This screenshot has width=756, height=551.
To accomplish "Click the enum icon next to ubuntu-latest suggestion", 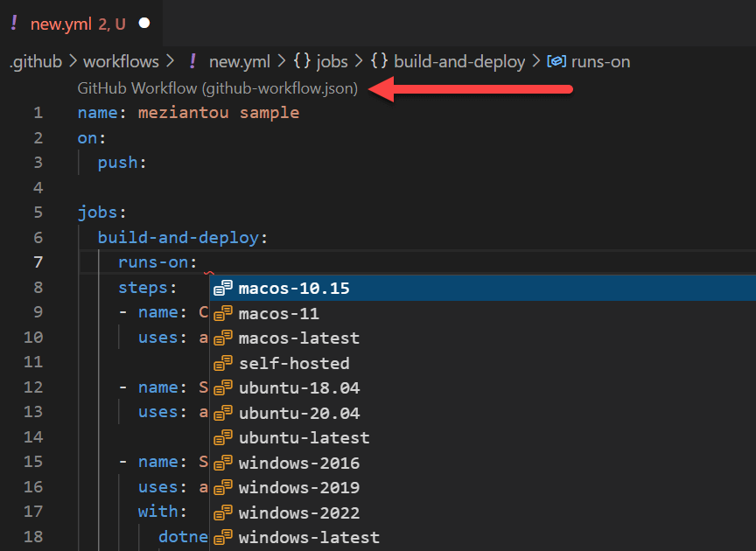I will pos(224,437).
